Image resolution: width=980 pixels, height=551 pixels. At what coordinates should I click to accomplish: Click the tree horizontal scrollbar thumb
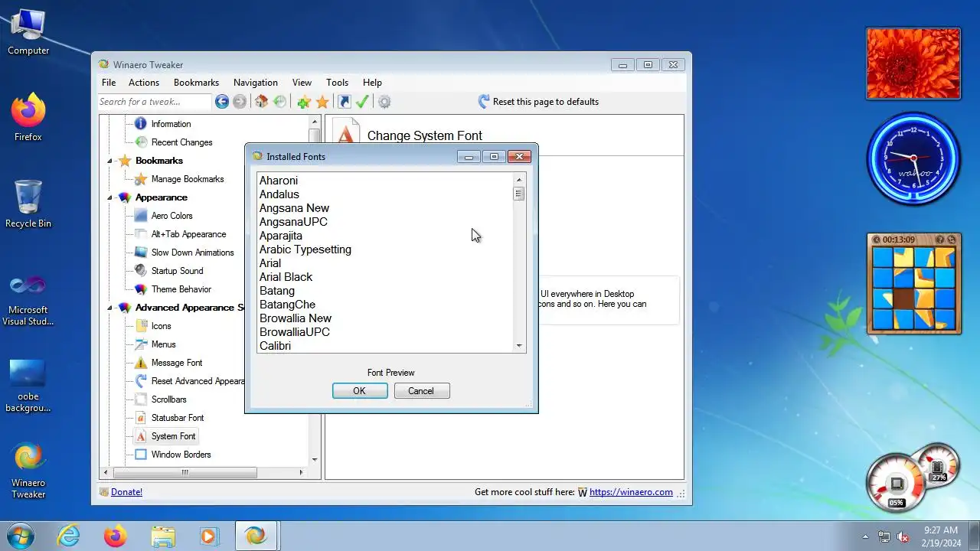click(x=185, y=472)
